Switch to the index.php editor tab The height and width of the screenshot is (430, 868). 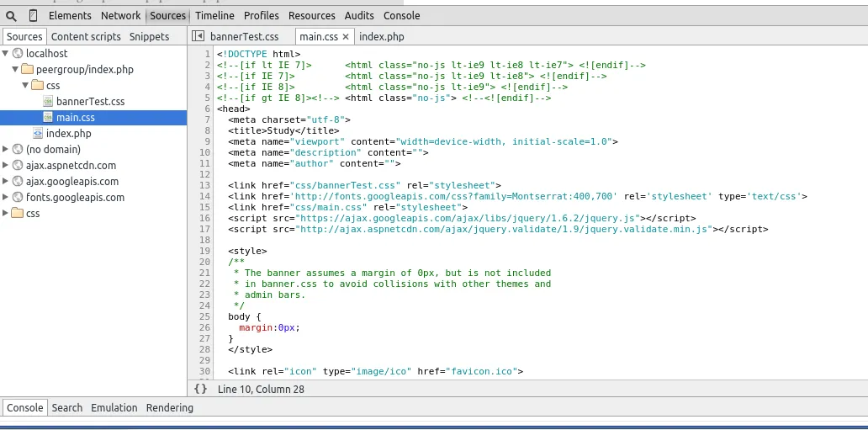(x=381, y=36)
